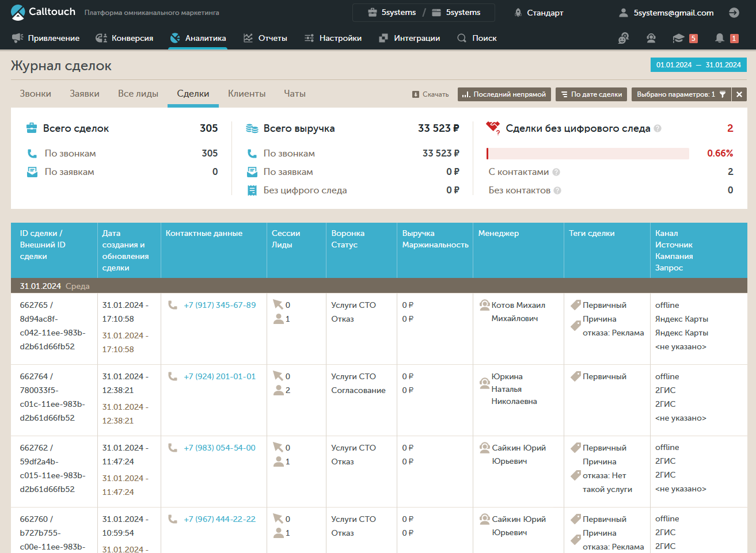Click the support chat headset icon
Image resolution: width=756 pixels, height=553 pixels.
[624, 38]
